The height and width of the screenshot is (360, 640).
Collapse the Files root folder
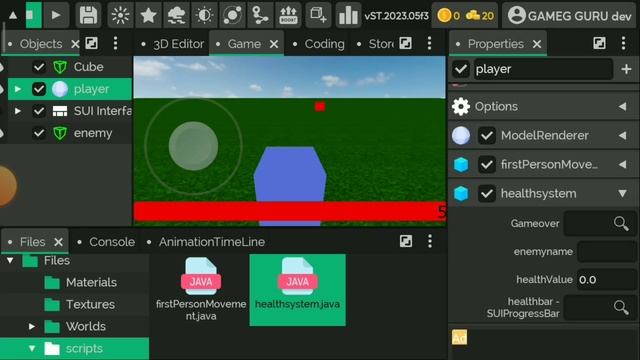point(10,260)
